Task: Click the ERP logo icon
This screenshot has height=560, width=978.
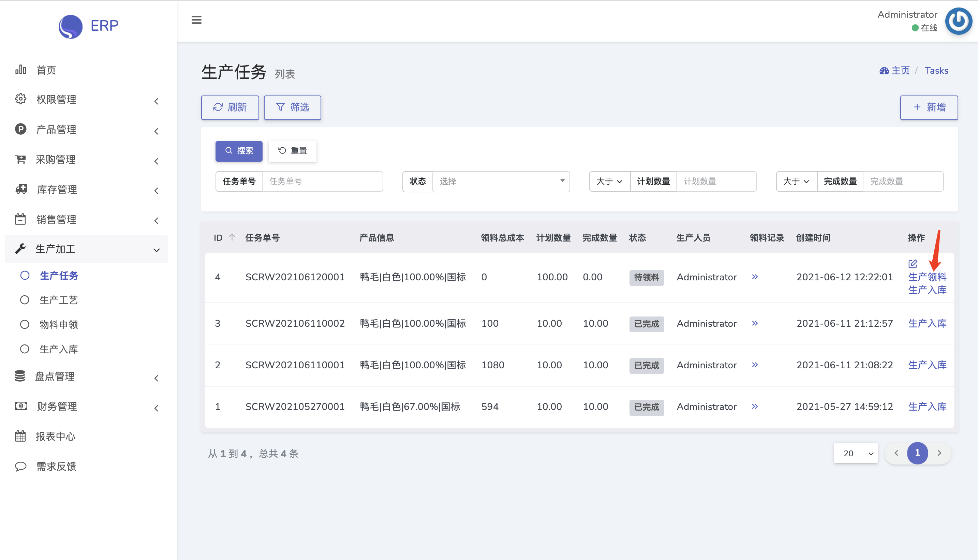Action: pyautogui.click(x=70, y=26)
